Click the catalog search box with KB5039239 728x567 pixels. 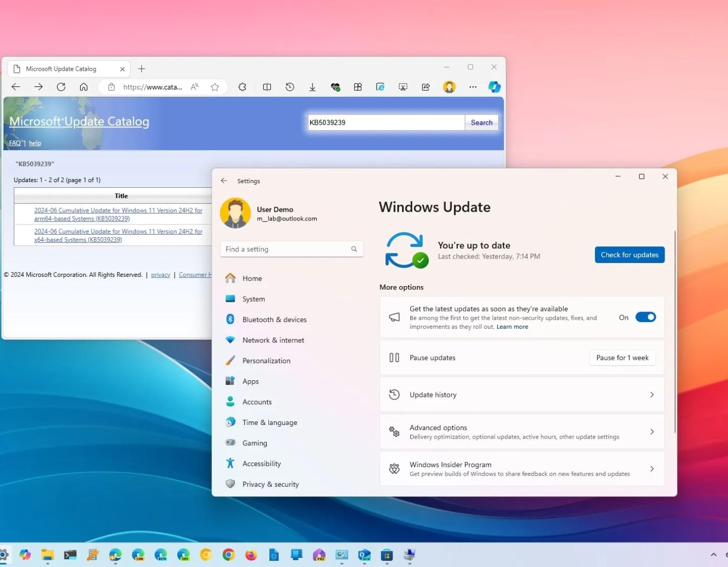pos(386,123)
